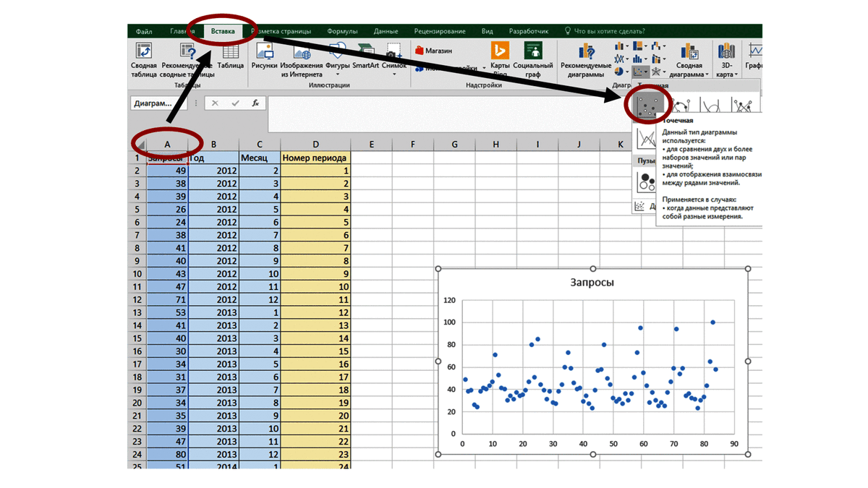Choose the bubble chart type
This screenshot has width=868, height=488.
[x=646, y=181]
